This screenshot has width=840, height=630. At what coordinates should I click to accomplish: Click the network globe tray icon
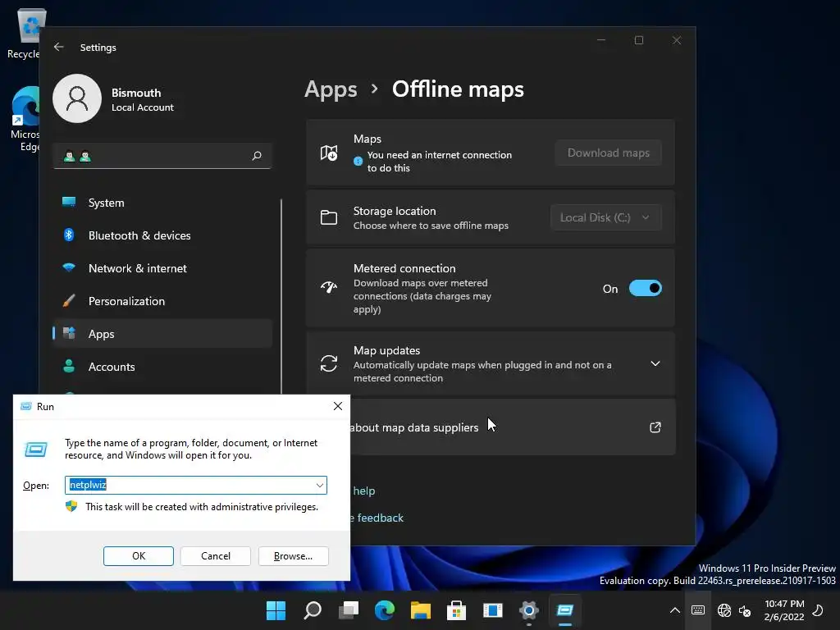(724, 610)
